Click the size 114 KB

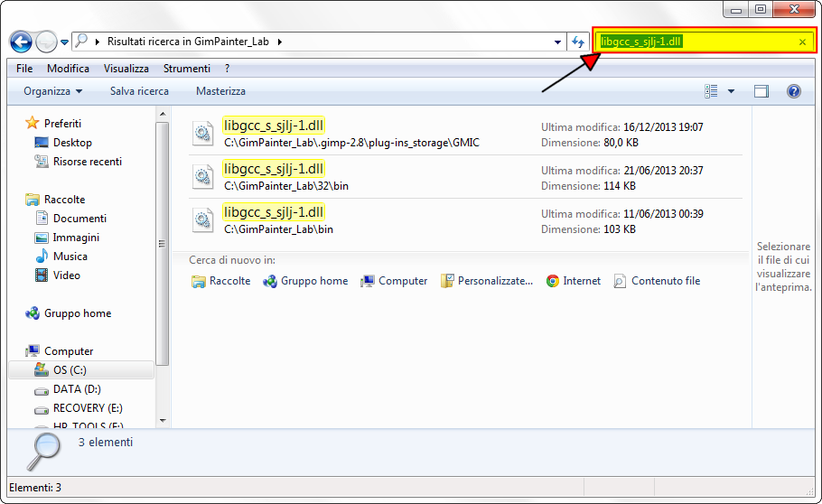click(620, 186)
